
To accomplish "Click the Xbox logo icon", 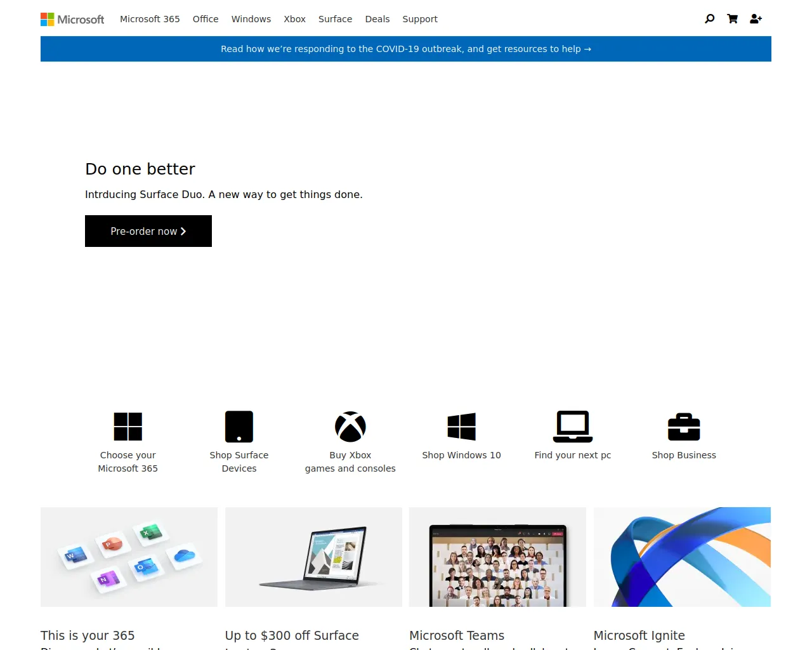I will [x=350, y=427].
